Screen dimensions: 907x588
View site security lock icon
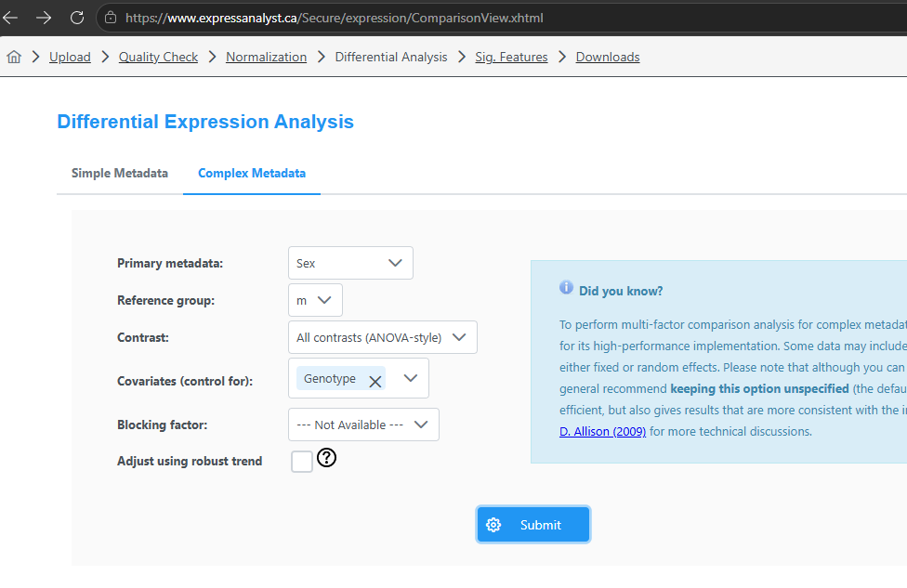[x=111, y=18]
